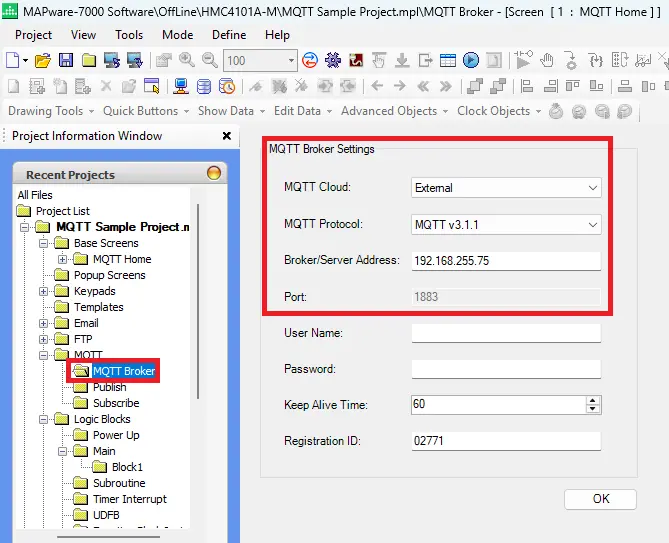
Task: Click the database with clock icon
Action: [x=227, y=86]
